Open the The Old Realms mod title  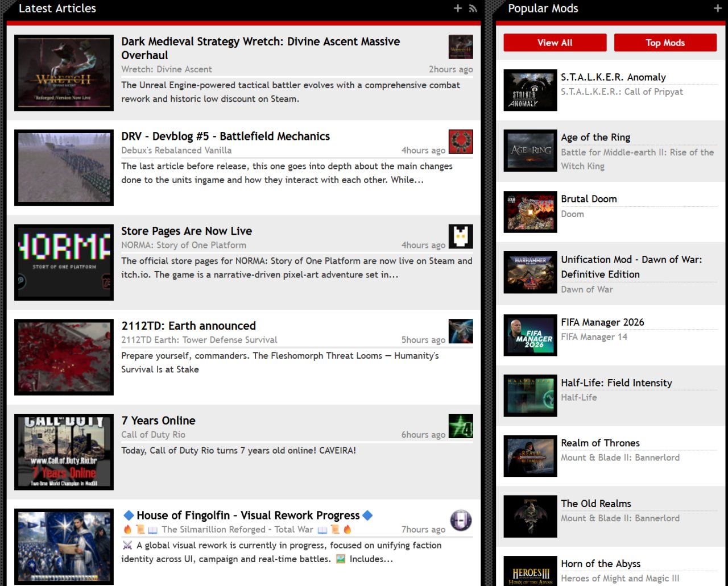coord(596,504)
